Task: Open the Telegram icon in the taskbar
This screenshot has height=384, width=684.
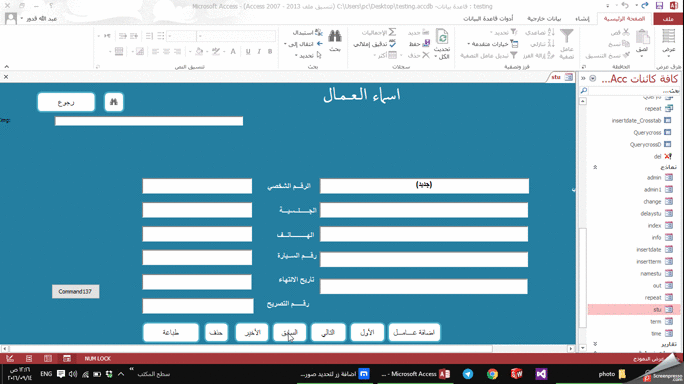Action: (468, 374)
